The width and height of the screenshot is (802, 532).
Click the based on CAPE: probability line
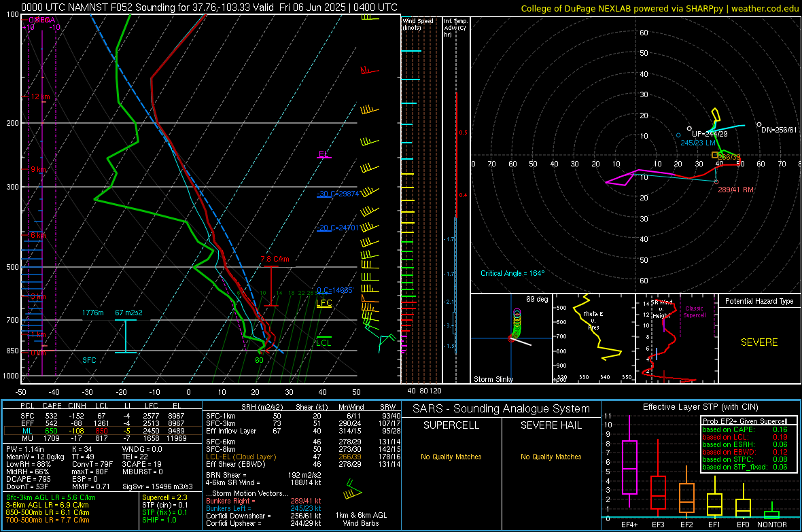click(x=745, y=429)
